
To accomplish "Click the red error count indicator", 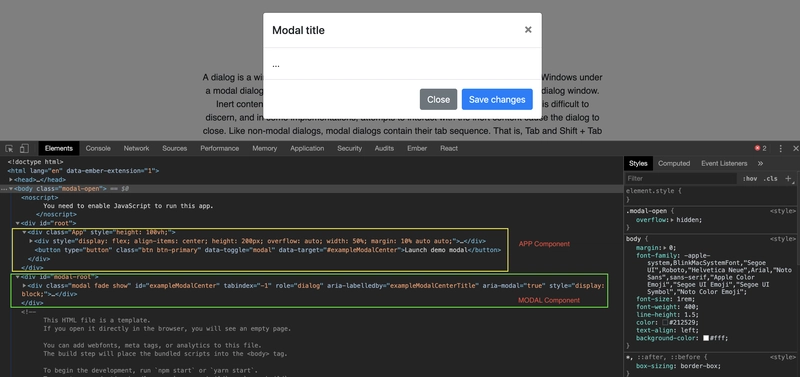I will tap(761, 148).
